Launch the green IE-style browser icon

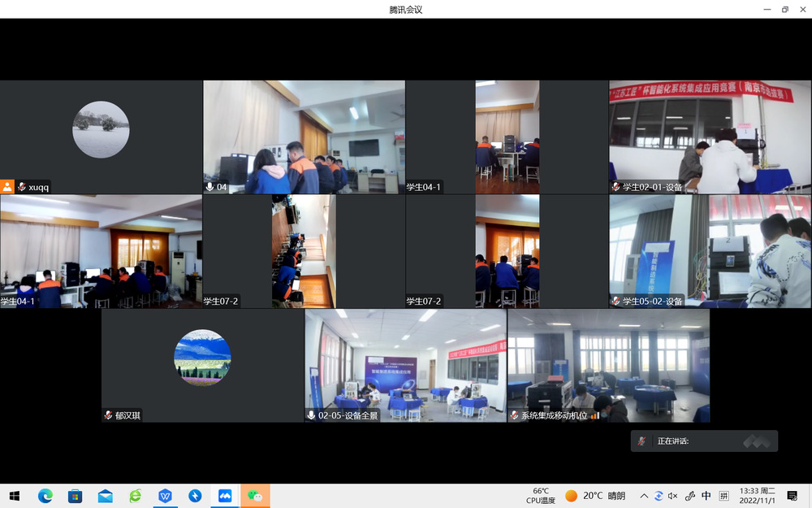tap(135, 495)
